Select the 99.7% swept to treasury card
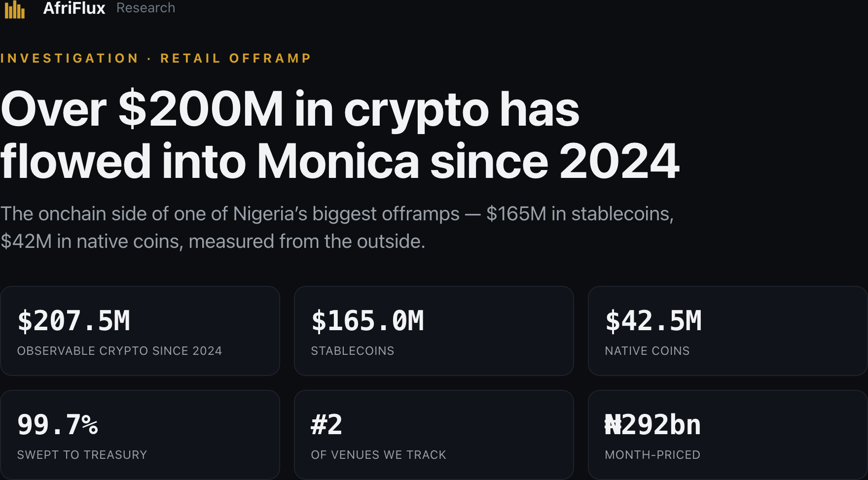 click(140, 435)
